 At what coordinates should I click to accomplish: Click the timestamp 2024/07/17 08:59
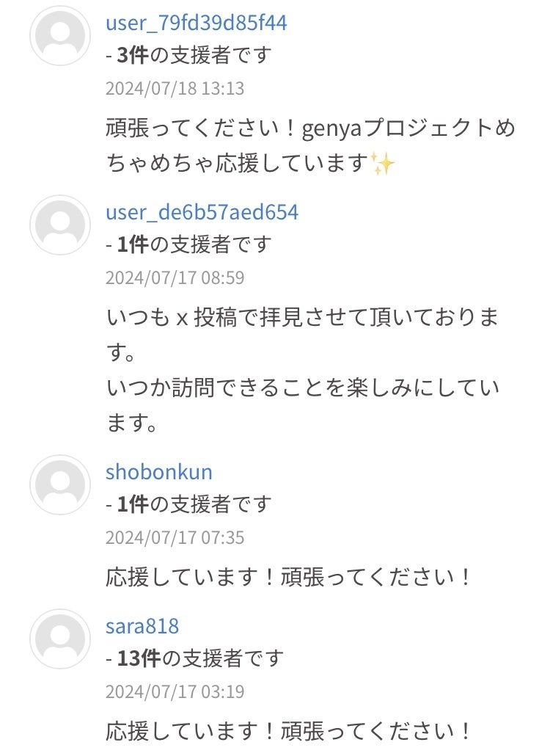[x=175, y=278]
